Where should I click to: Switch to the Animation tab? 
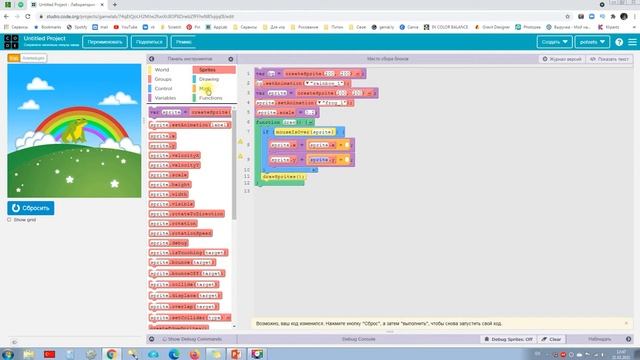(33, 58)
